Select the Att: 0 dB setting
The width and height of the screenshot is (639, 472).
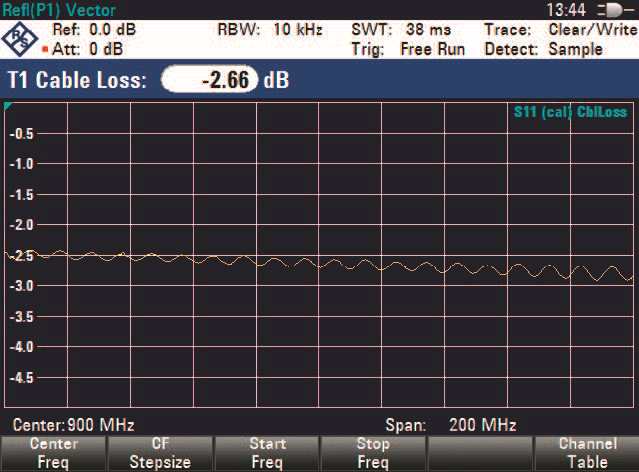[88, 49]
